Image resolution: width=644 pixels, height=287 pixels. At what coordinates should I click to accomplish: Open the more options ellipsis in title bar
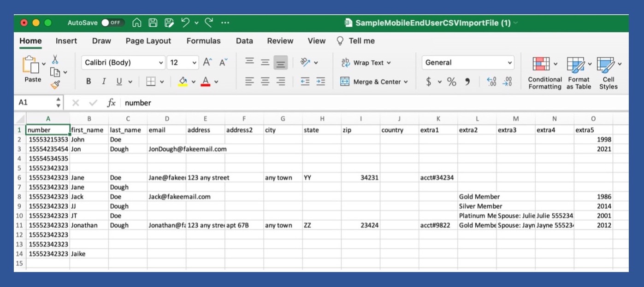[x=225, y=23]
